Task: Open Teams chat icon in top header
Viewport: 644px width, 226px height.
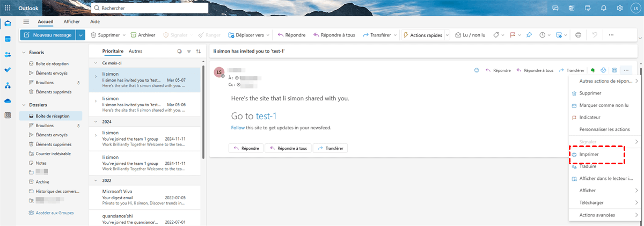Action: coord(555,9)
